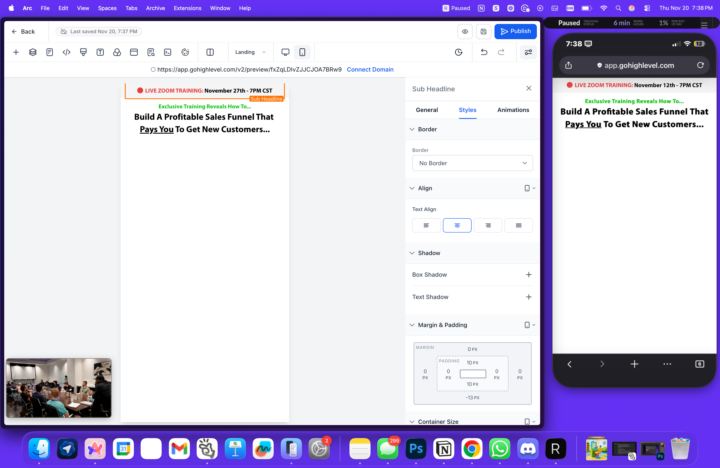Collapse the Margin & Padding section
Image resolution: width=720 pixels, height=468 pixels.
click(x=412, y=325)
